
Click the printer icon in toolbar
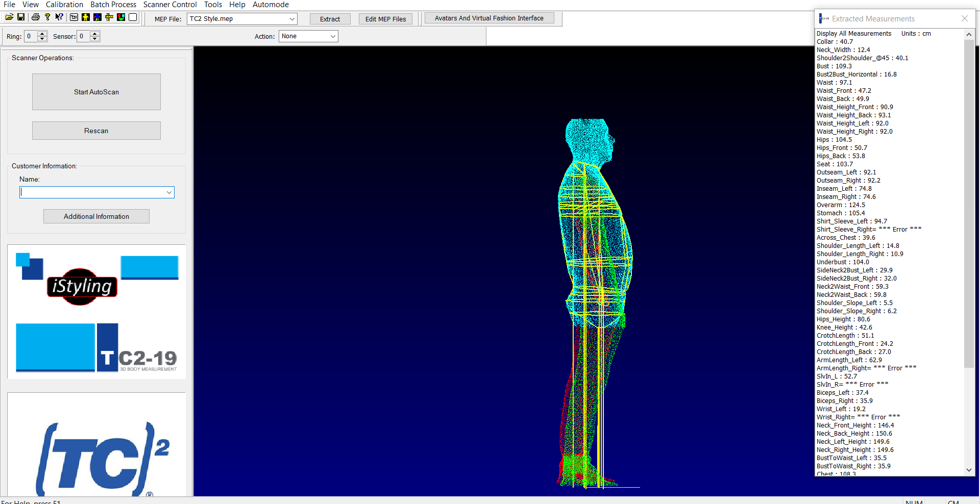(x=35, y=17)
